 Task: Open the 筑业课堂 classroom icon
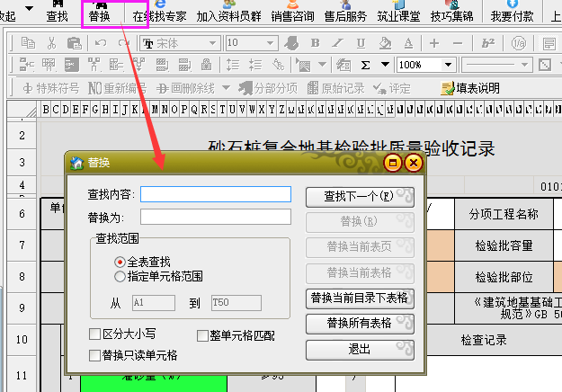(397, 13)
